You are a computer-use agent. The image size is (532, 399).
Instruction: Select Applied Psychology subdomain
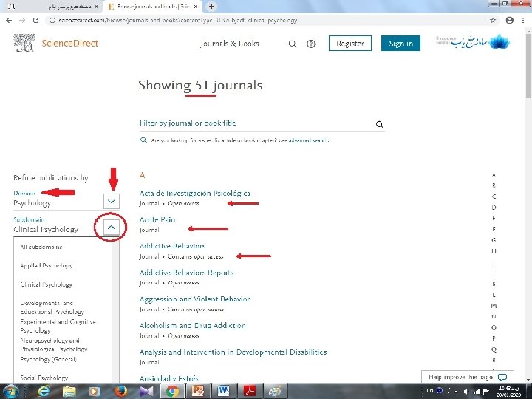pyautogui.click(x=47, y=266)
